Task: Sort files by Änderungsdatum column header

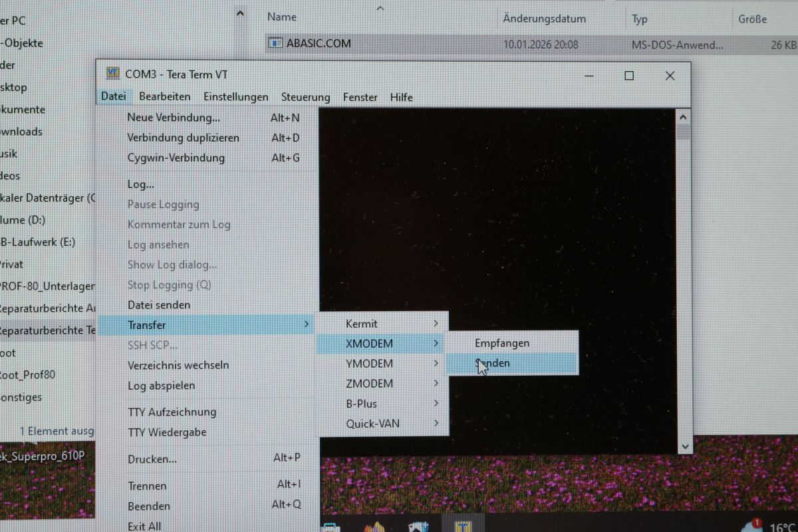Action: [544, 19]
